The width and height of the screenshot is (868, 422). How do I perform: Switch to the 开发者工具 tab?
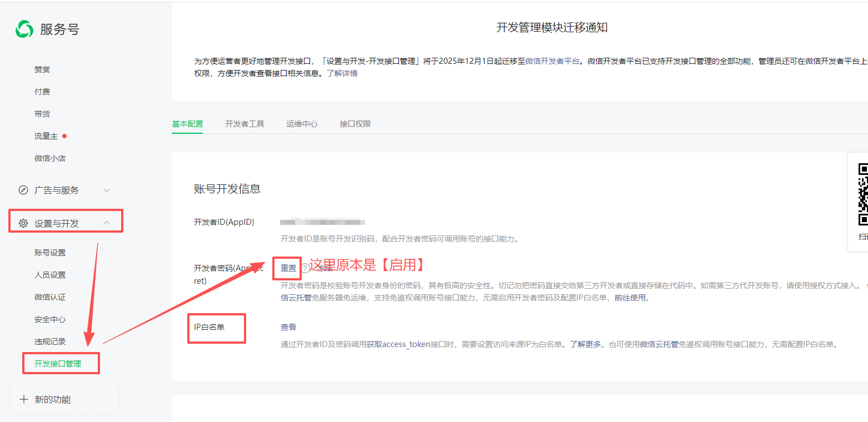(245, 124)
